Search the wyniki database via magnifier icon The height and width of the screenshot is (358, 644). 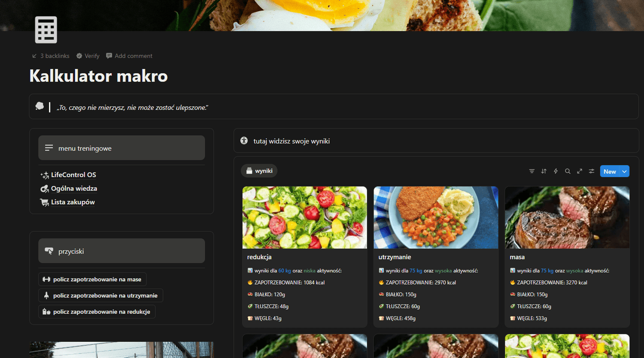pos(568,171)
